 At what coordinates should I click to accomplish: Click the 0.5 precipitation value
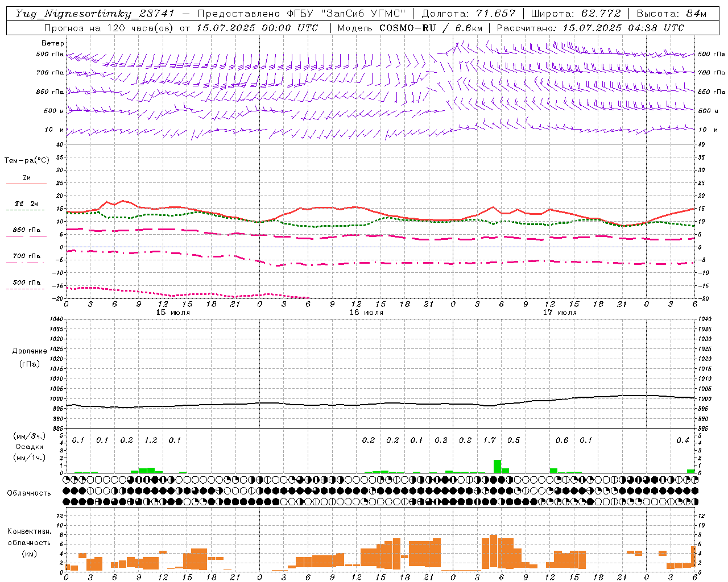(514, 440)
